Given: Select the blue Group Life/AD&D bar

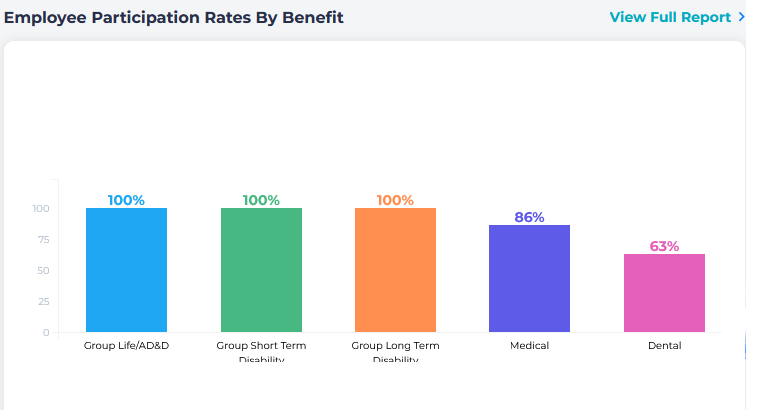Looking at the screenshot, I should (126, 270).
